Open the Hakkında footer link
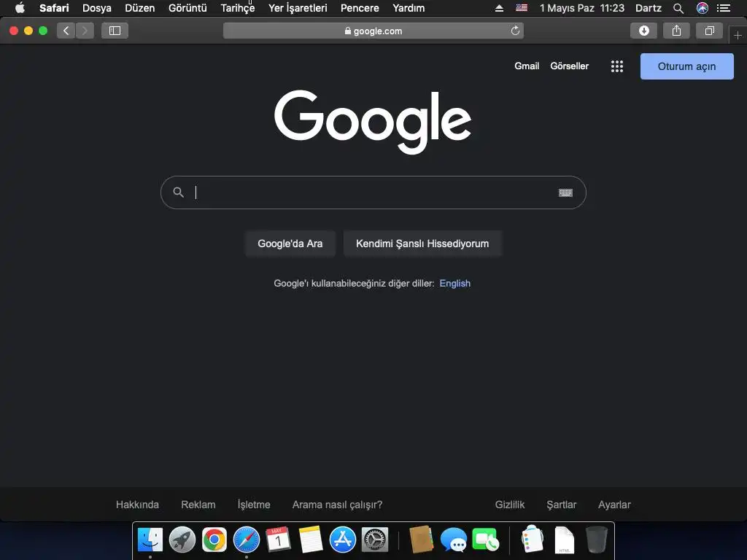The image size is (747, 560). 137,505
